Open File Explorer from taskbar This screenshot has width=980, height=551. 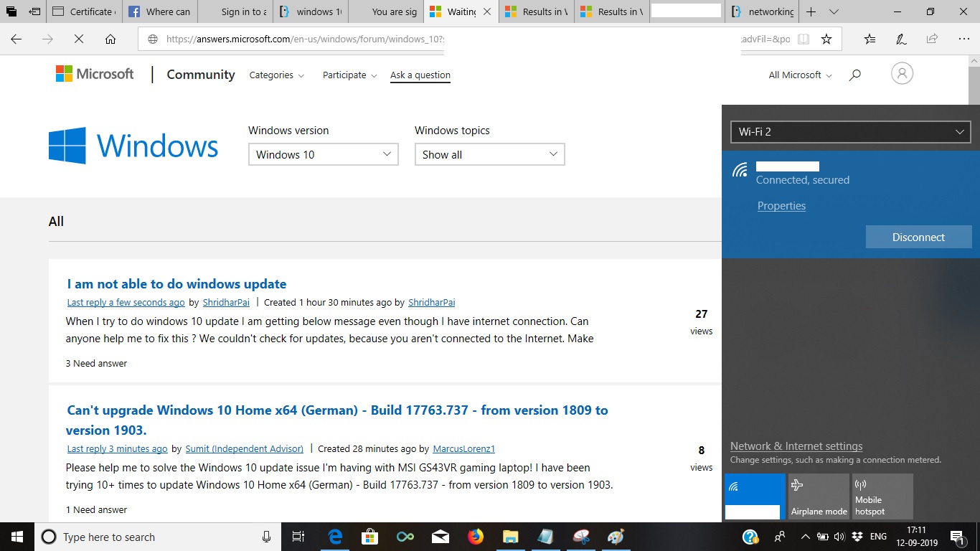click(x=510, y=537)
